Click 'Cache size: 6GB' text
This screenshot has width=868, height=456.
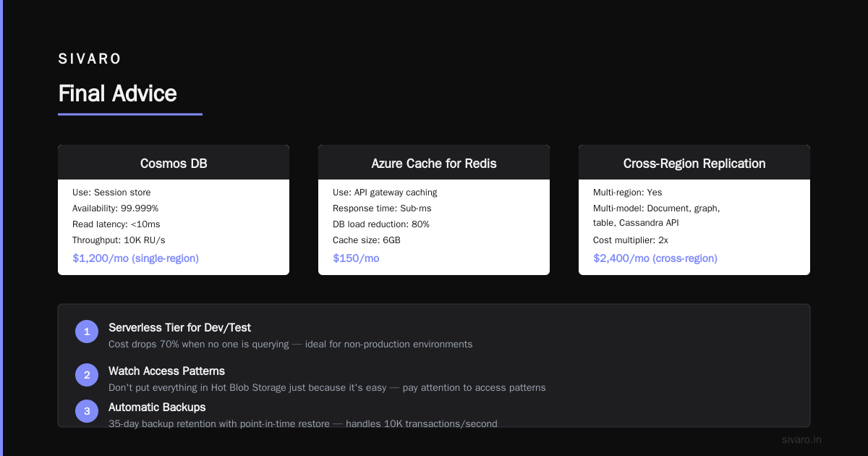[x=366, y=240]
